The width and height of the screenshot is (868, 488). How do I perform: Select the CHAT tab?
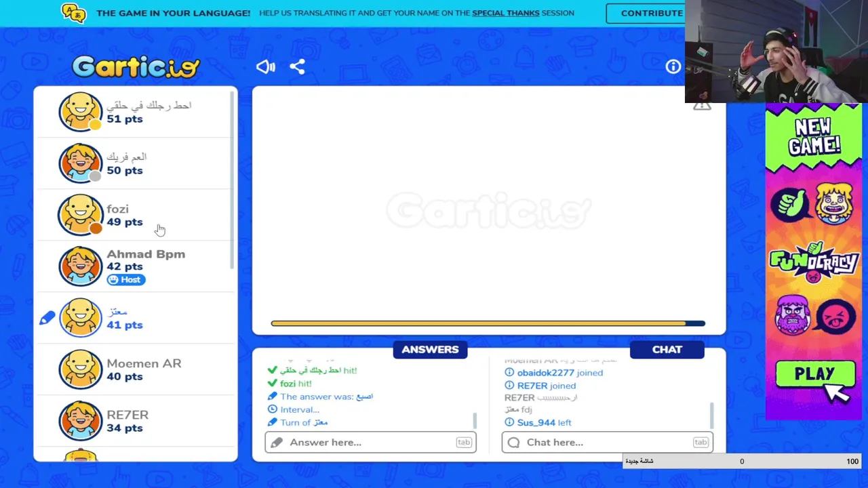click(667, 350)
